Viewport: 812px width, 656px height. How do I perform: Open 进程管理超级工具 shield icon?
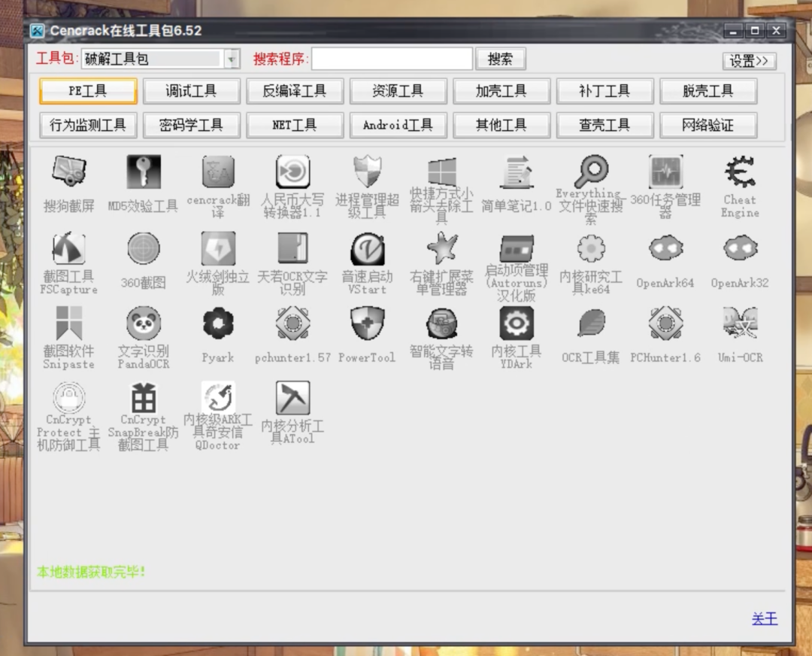point(367,172)
